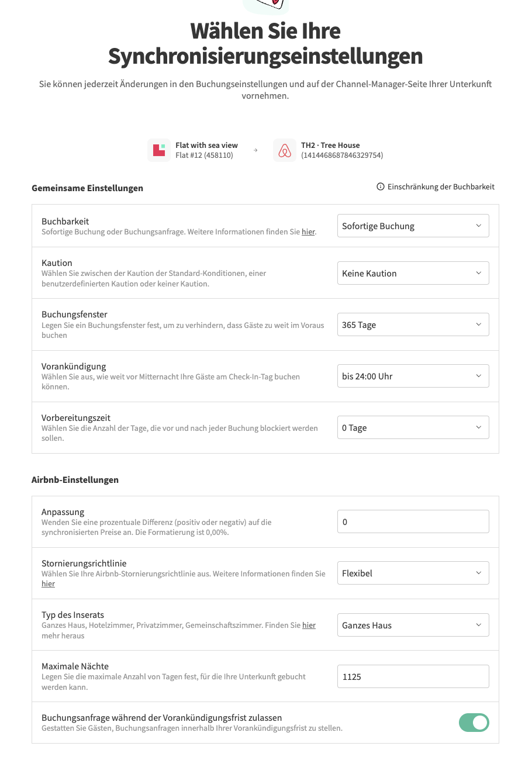532x767 pixels.
Task: Open the Buchungsfenster 365 Tage dropdown
Action: coord(413,325)
